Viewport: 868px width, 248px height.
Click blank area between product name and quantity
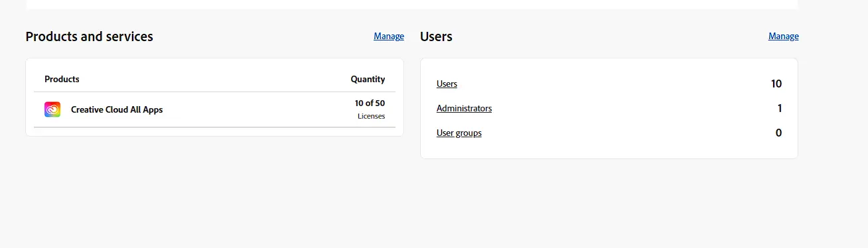(x=259, y=109)
